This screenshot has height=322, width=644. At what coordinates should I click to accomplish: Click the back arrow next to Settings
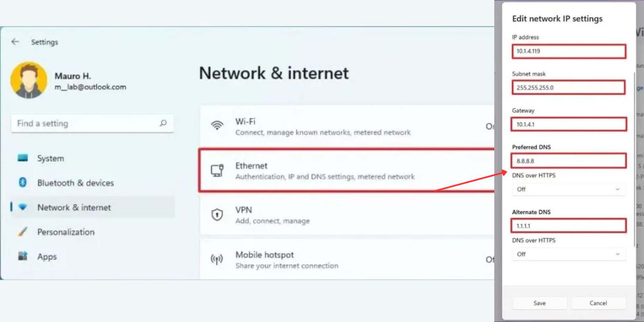coord(15,42)
